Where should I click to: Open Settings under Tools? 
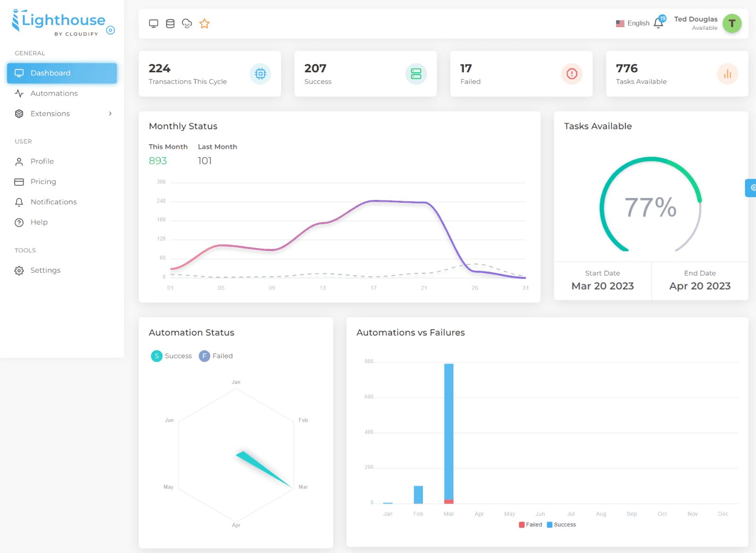62,271
